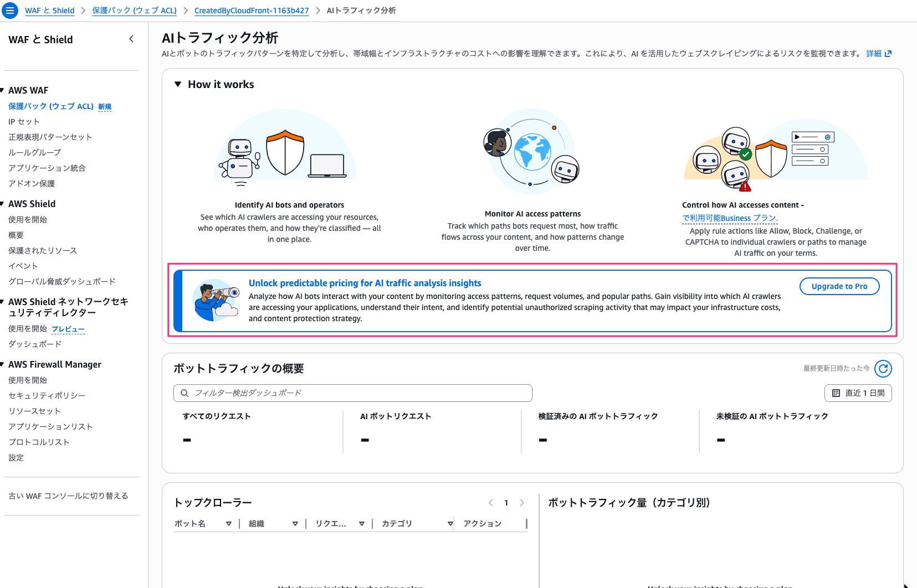Open the Business プラン link

730,218
